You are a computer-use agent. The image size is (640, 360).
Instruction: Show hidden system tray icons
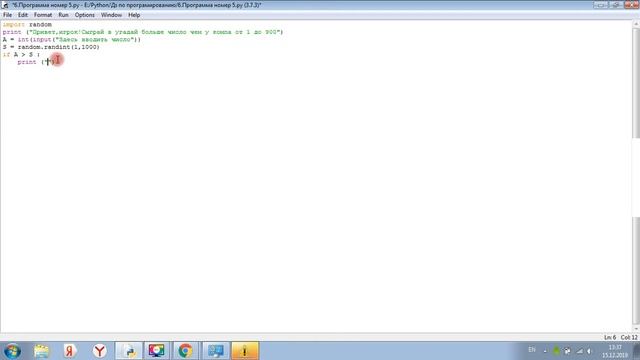(x=545, y=351)
